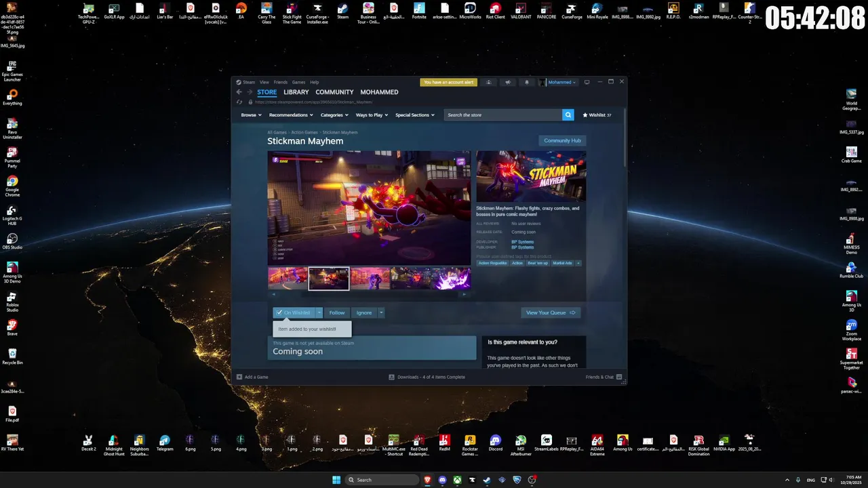Click Brave icon in taskbar
The image size is (868, 488).
[427, 480]
